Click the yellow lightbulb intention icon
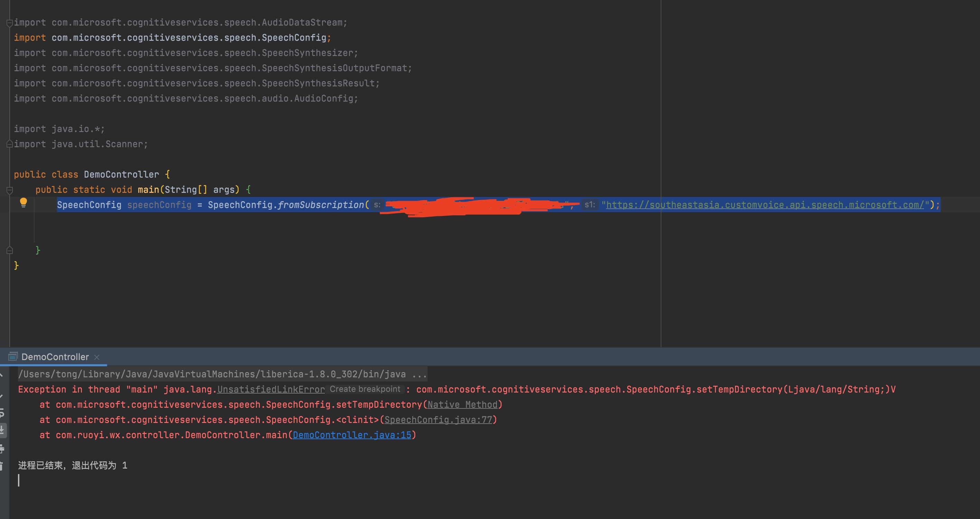The width and height of the screenshot is (980, 519). coord(23,202)
